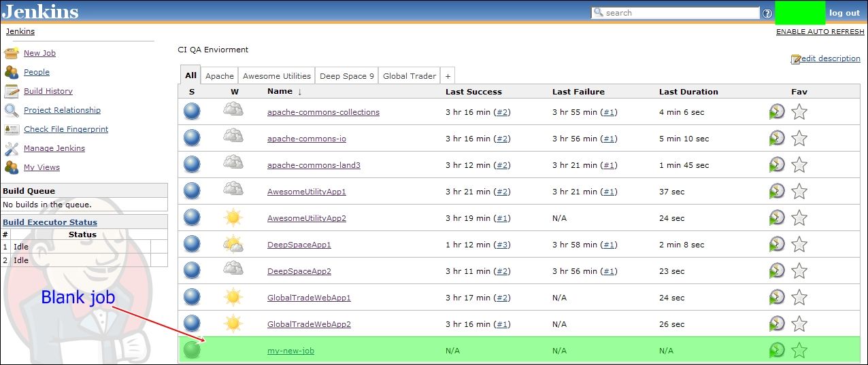Toggle favorite star for GlobalTradeWebApp1
The image size is (868, 365).
[x=799, y=297]
